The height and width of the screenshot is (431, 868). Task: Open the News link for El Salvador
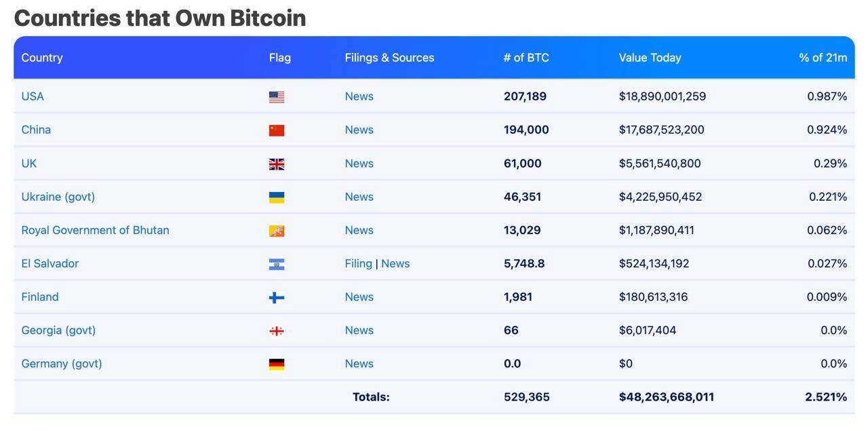coord(395,263)
